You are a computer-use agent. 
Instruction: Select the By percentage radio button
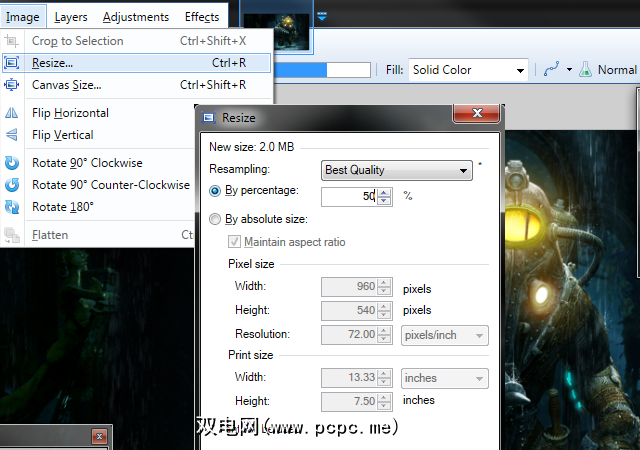click(x=215, y=191)
